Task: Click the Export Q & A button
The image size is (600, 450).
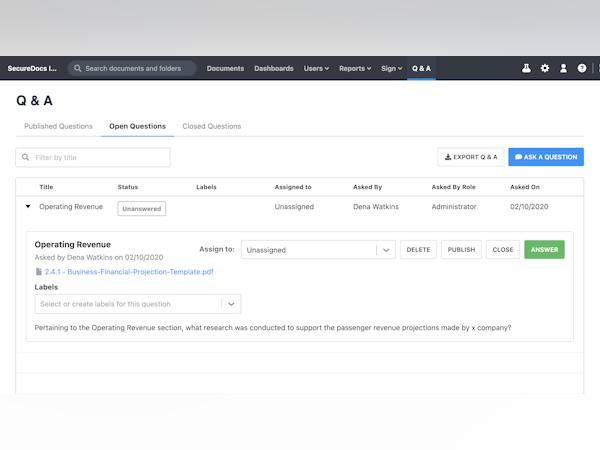Action: [471, 157]
